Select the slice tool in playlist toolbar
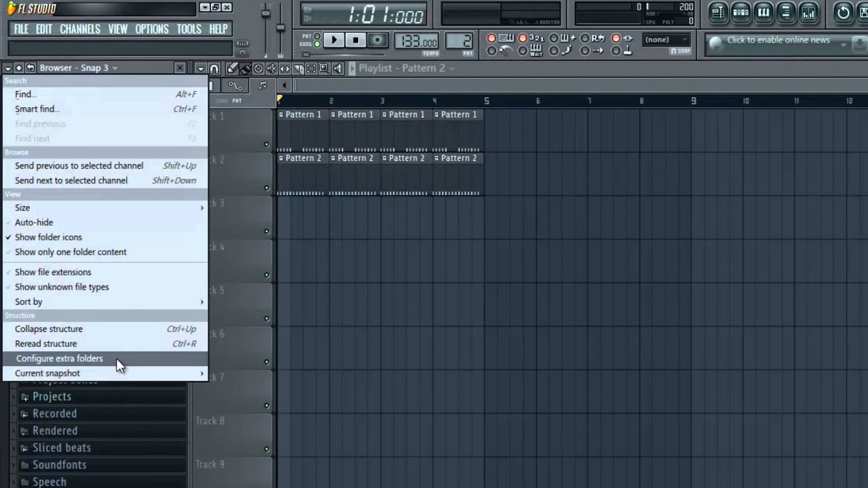Screen dimensions: 868x488 pos(298,68)
